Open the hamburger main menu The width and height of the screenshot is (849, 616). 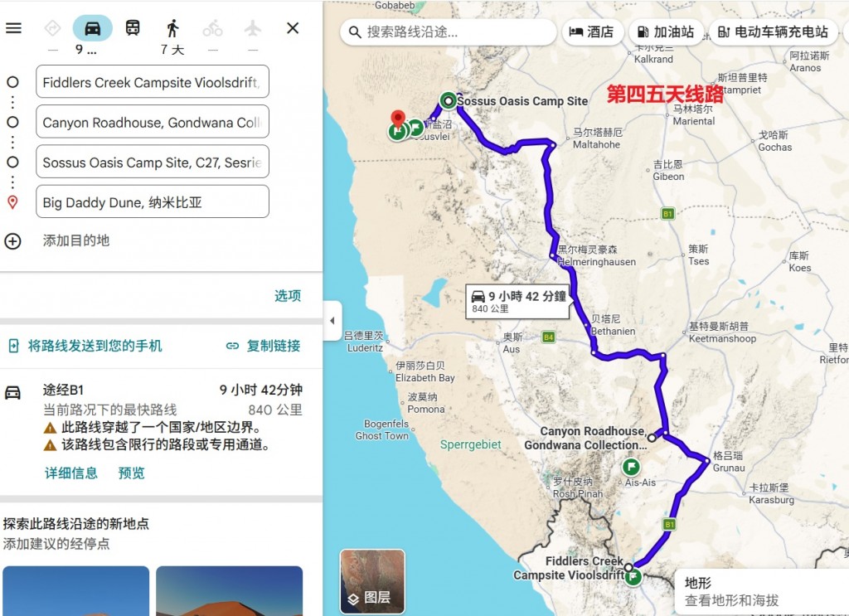click(13, 27)
